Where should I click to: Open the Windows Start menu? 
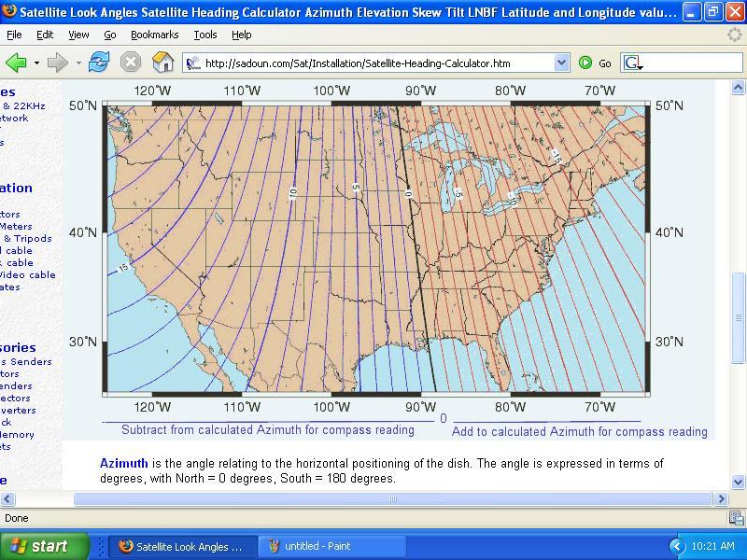pyautogui.click(x=44, y=546)
